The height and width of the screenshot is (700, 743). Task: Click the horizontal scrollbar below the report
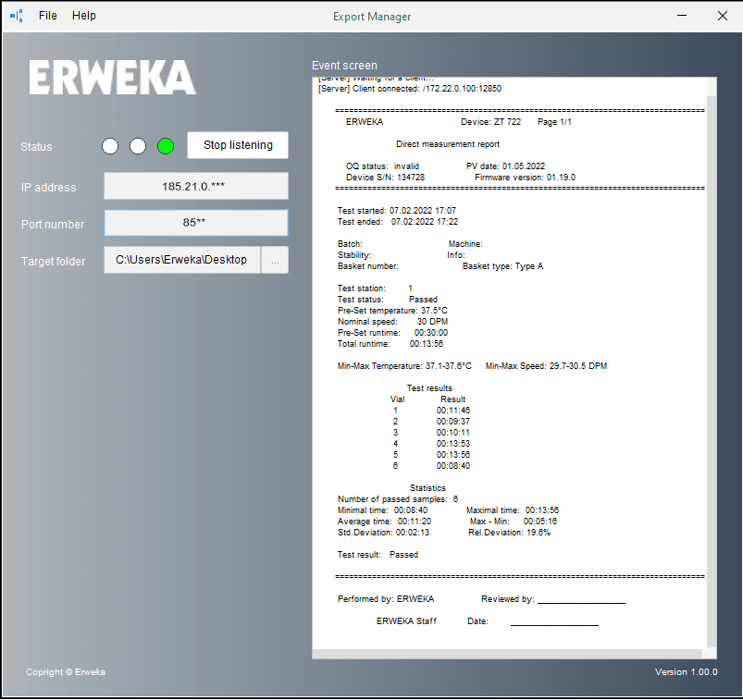[509, 654]
